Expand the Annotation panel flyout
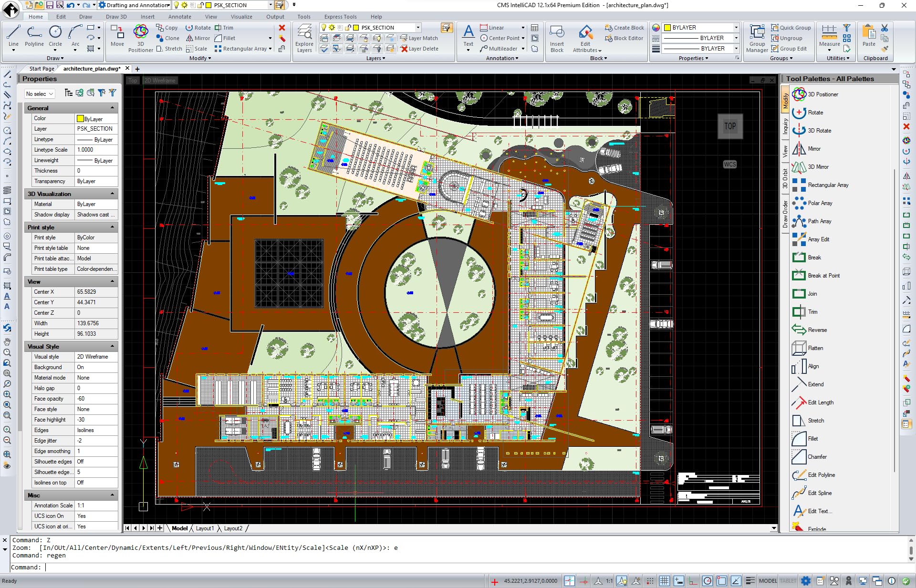Viewport: 916px width, 588px height. click(502, 58)
